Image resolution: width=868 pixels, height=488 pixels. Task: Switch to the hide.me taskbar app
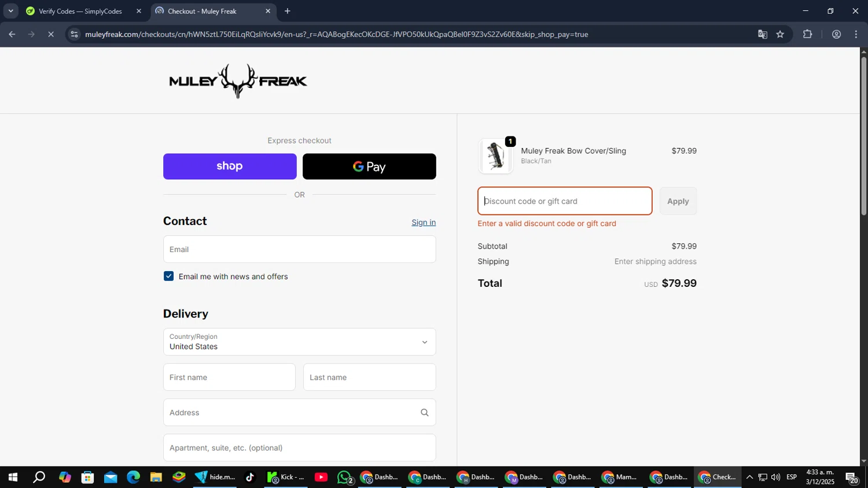click(215, 477)
